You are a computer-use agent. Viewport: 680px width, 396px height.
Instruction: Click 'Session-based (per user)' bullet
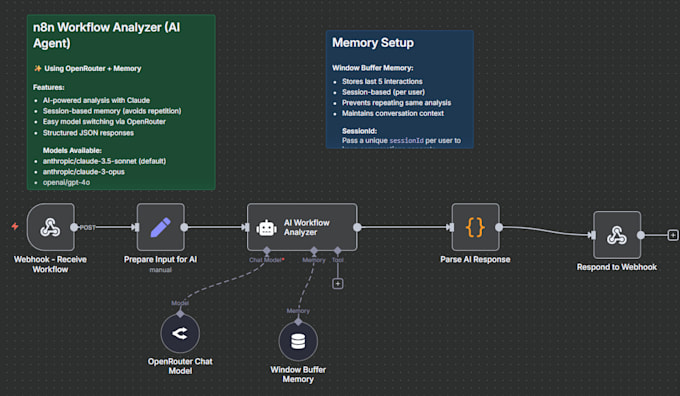(383, 92)
